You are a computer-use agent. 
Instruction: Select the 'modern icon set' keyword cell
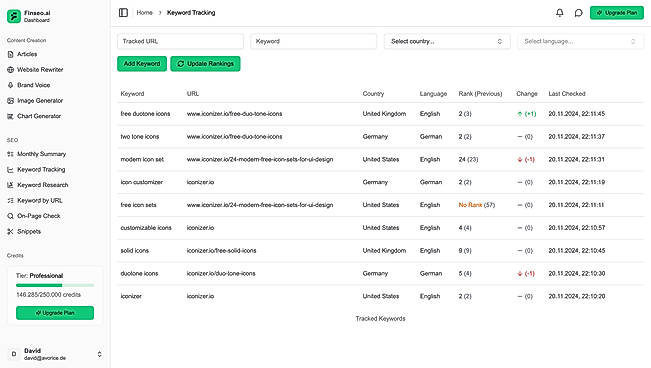coord(142,159)
